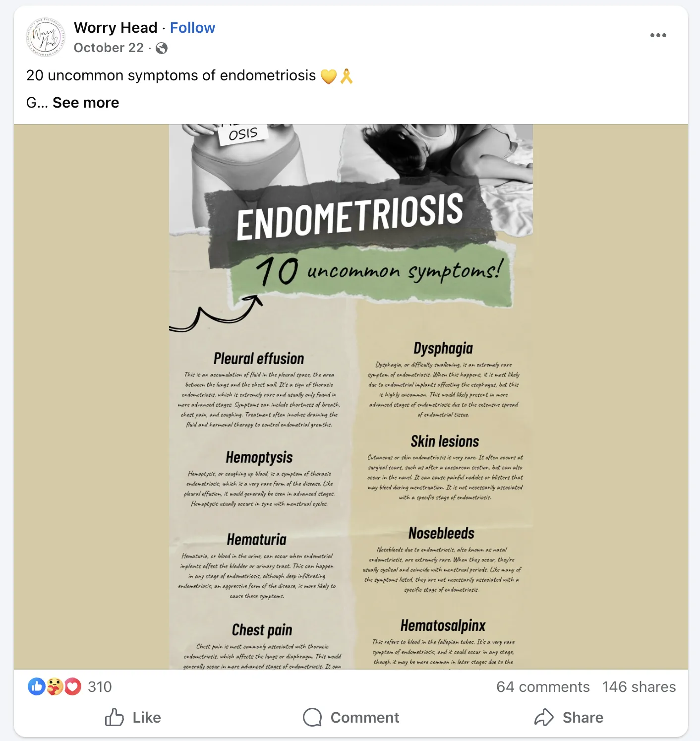Expand the post text with See more
This screenshot has width=700, height=741.
pyautogui.click(x=86, y=103)
